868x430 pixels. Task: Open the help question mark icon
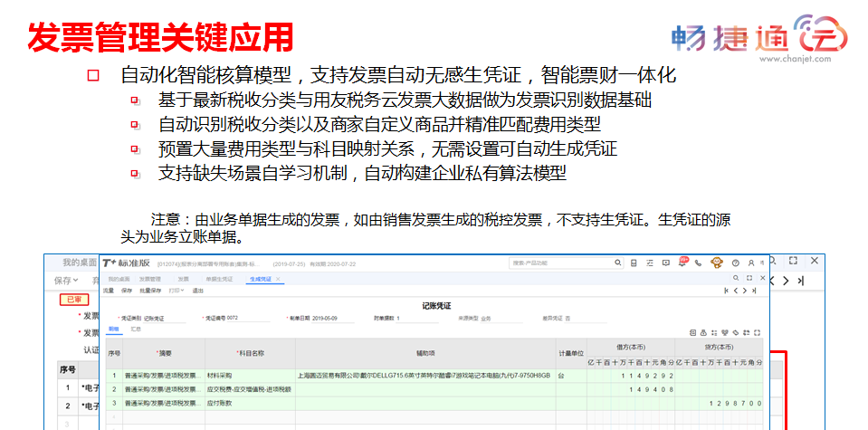pos(735,263)
